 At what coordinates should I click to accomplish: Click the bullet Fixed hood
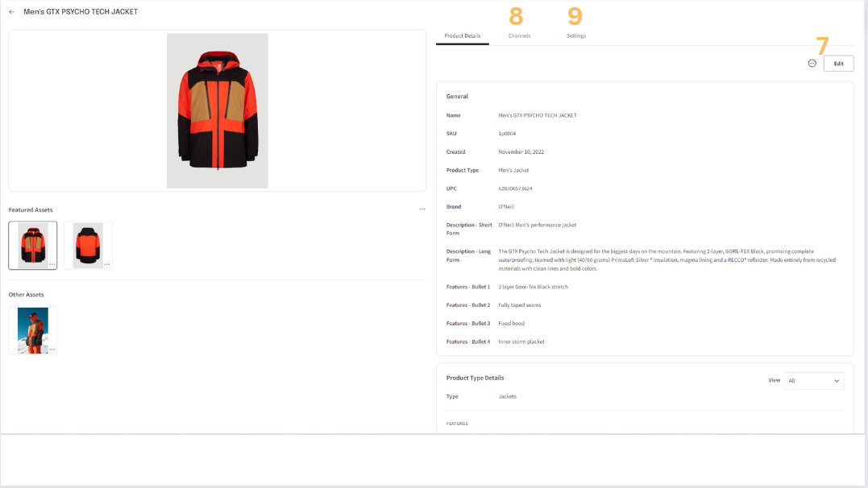point(512,324)
